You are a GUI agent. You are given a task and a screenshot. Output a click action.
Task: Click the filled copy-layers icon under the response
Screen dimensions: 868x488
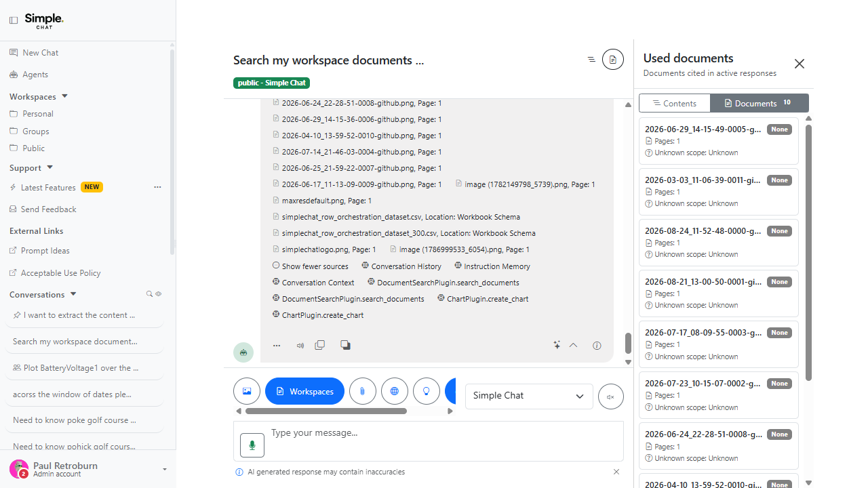click(345, 345)
